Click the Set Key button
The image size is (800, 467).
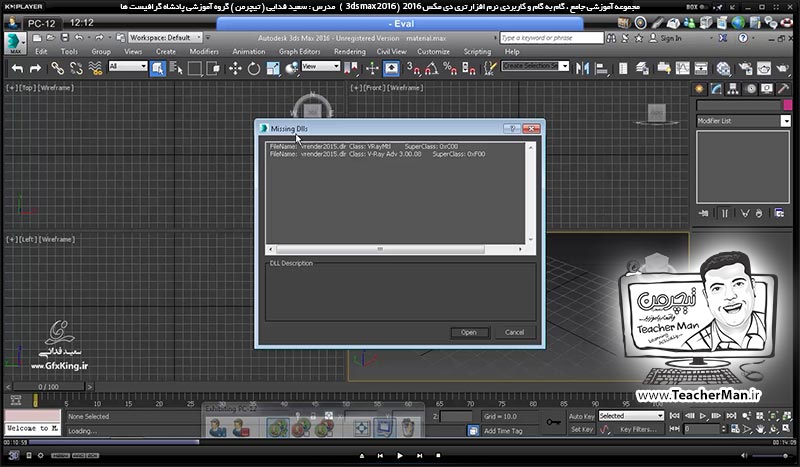582,430
